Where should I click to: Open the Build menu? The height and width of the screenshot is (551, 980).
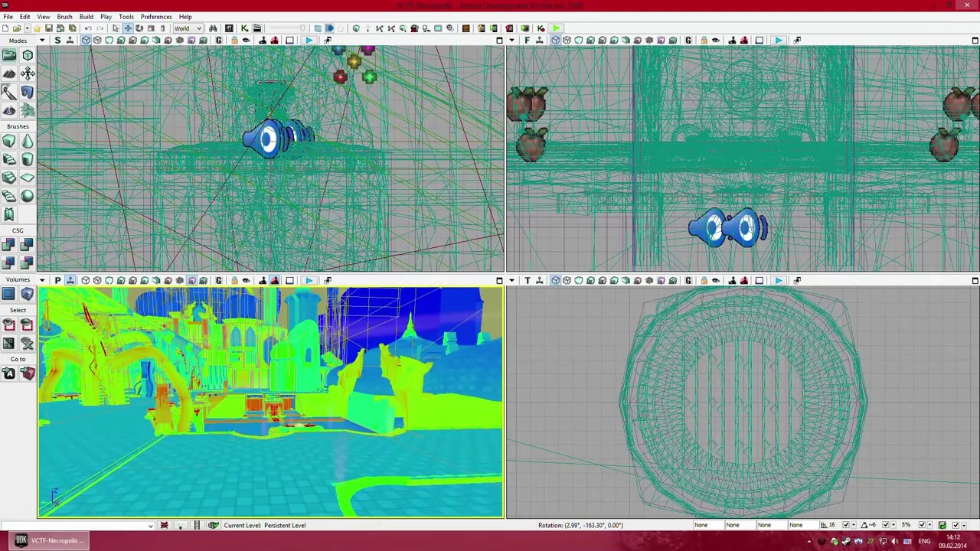86,16
